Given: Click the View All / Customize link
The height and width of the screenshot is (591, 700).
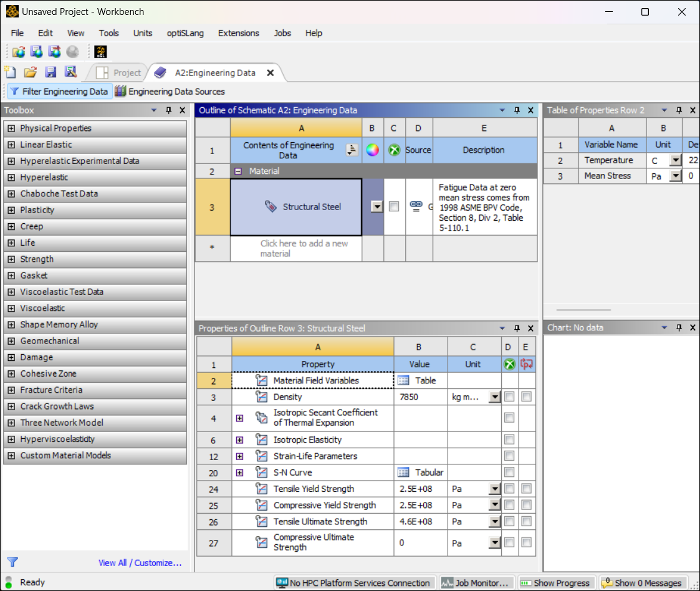Looking at the screenshot, I should point(141,562).
